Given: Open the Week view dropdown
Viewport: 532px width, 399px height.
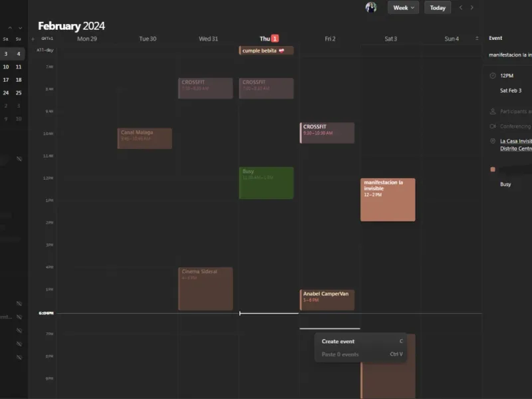Looking at the screenshot, I should click(403, 7).
